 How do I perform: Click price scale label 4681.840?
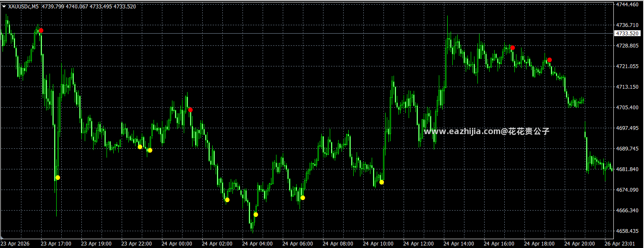(x=627, y=169)
